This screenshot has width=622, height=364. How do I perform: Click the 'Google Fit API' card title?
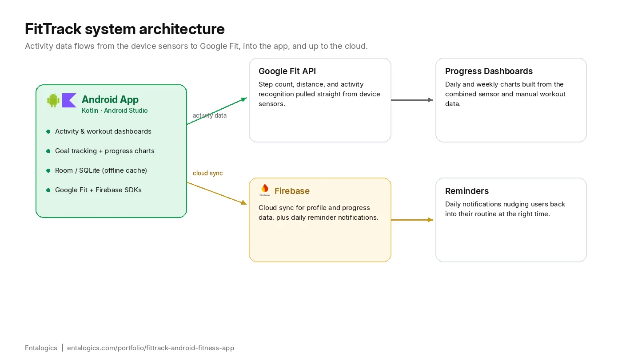click(x=287, y=71)
